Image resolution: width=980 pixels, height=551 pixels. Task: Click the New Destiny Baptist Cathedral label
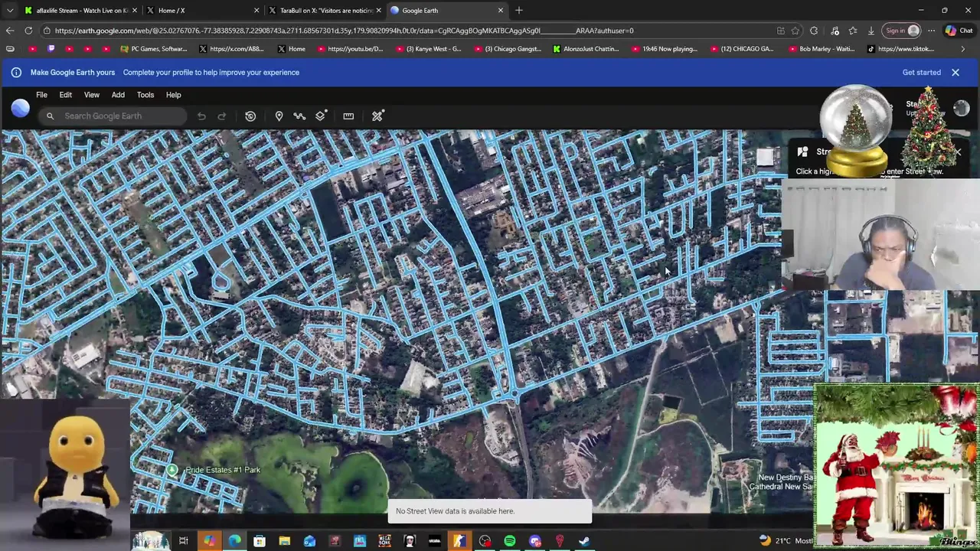781,482
